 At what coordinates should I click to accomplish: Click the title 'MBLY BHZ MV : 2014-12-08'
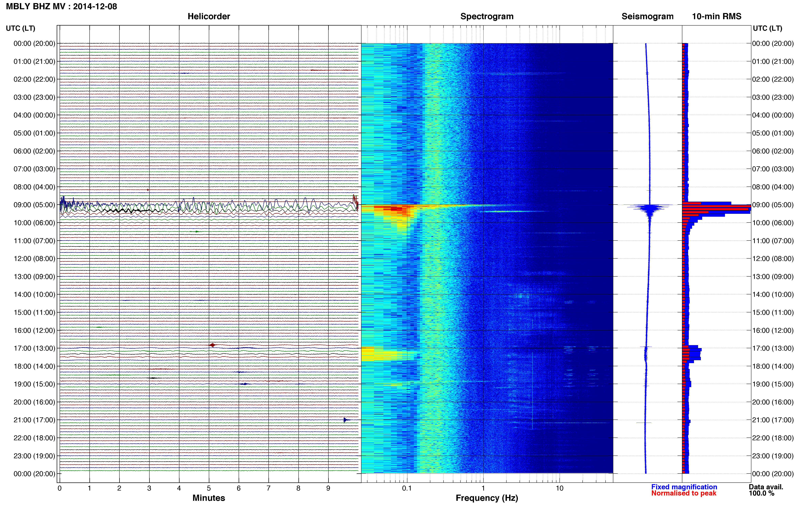61,6
